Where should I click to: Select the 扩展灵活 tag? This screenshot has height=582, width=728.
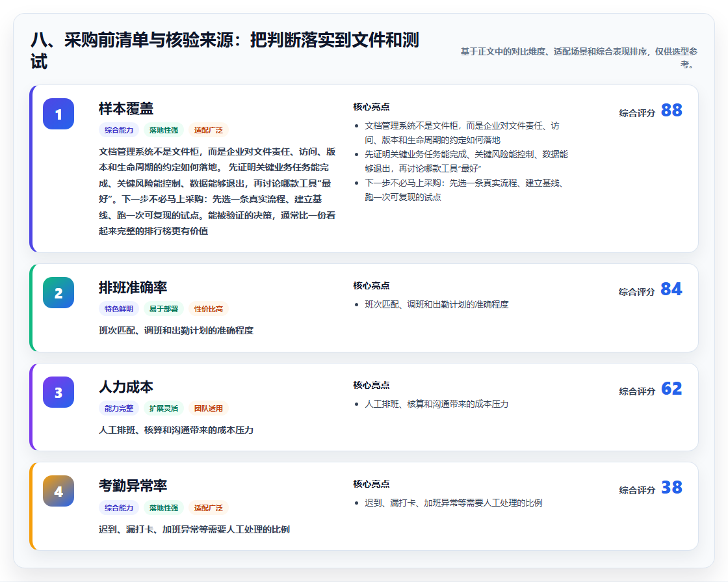(x=163, y=408)
